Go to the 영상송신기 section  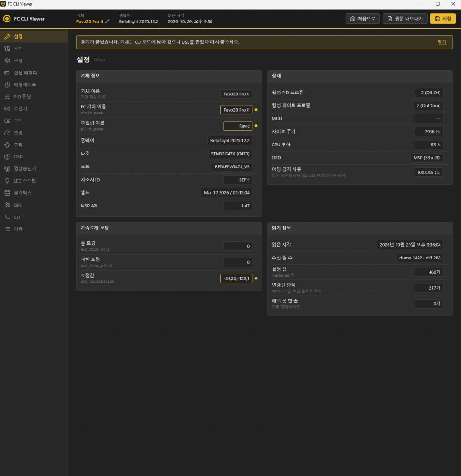(x=34, y=169)
